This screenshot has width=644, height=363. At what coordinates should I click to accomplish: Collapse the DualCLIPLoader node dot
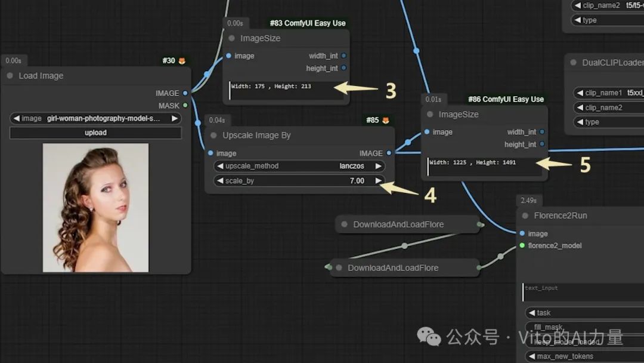(x=574, y=63)
